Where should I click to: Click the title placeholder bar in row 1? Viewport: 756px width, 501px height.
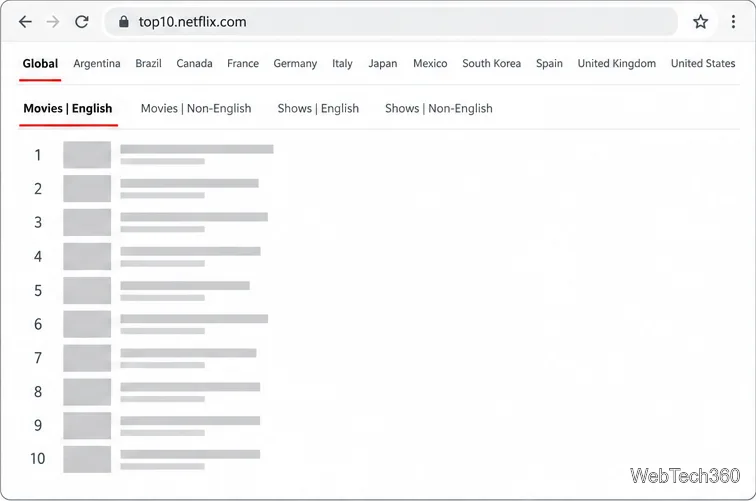tap(197, 149)
